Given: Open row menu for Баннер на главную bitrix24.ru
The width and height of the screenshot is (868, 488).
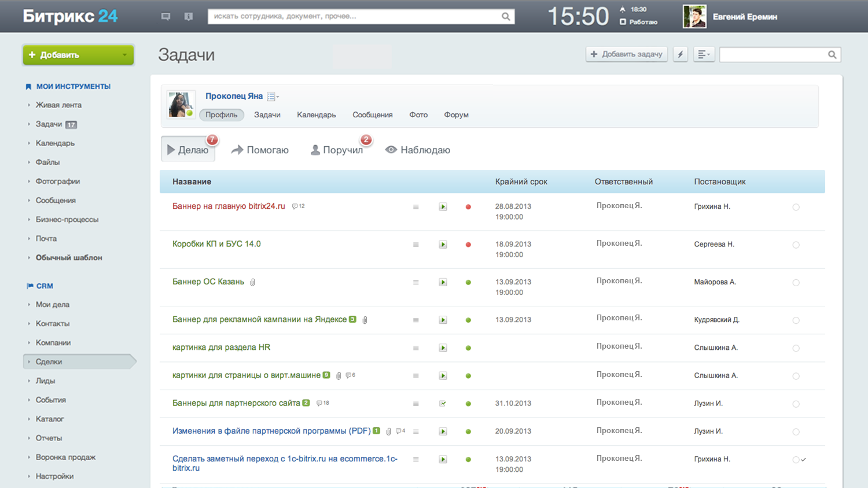Looking at the screenshot, I should click(x=415, y=207).
